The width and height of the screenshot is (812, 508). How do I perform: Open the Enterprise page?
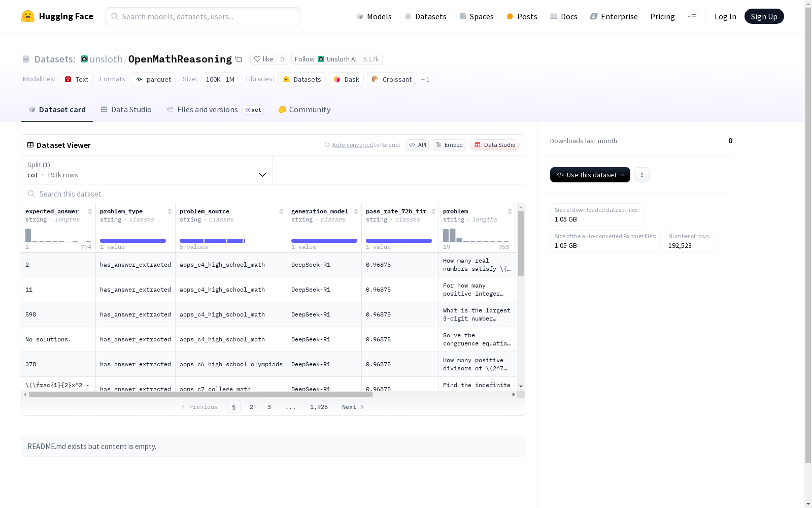[x=614, y=16]
